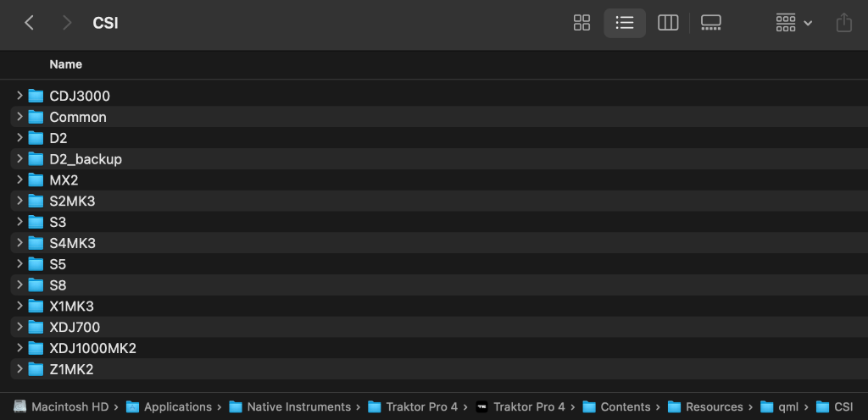This screenshot has height=420, width=868.
Task: Select the Common folder icon
Action: (x=36, y=117)
